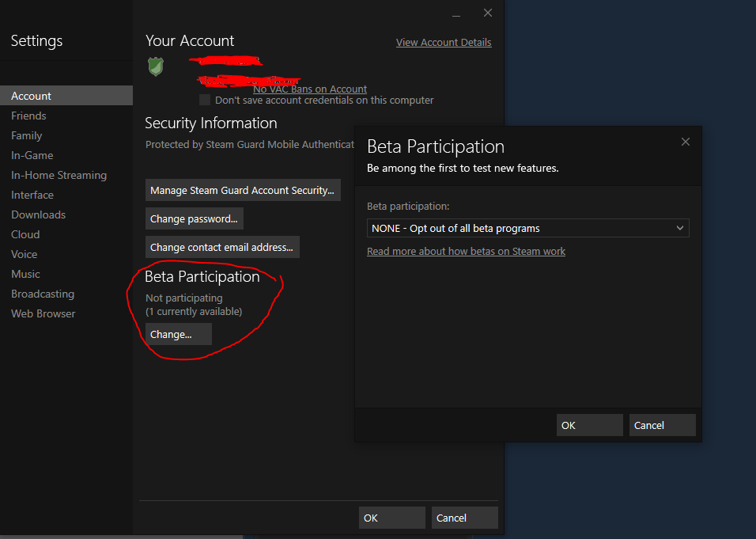The width and height of the screenshot is (756, 539).
Task: Select Friends in the settings sidebar
Action: pyautogui.click(x=28, y=116)
